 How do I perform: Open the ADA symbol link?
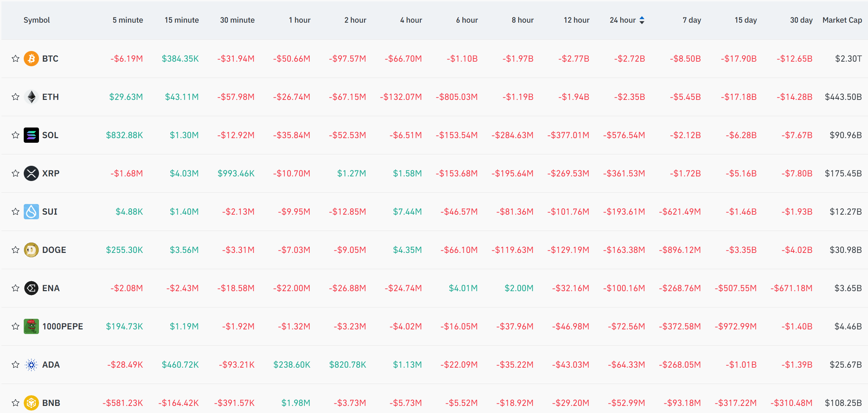click(51, 365)
